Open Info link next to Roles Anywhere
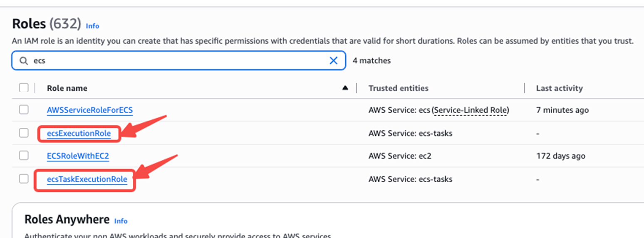Viewport: 644px width, 238px height. [121, 221]
